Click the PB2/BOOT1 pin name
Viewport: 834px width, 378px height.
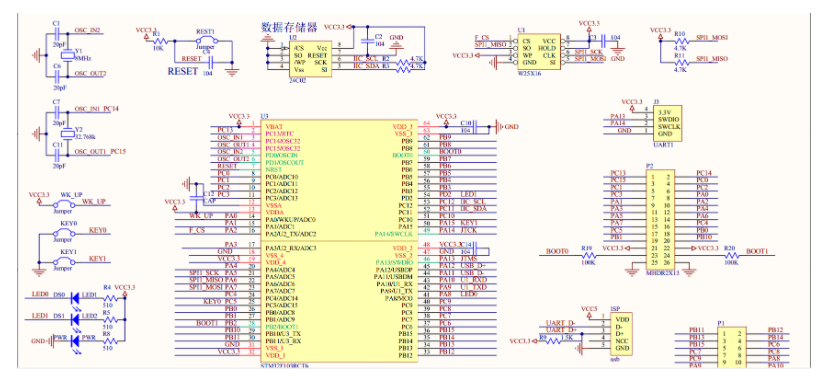283,326
